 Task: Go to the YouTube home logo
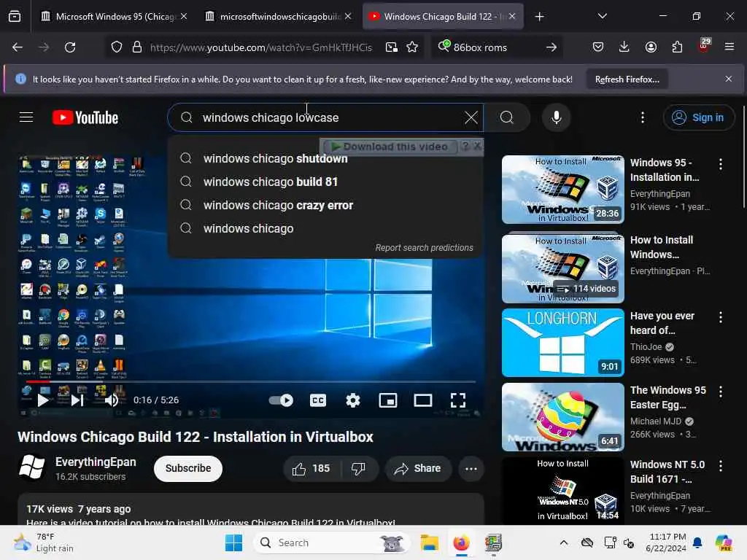coord(85,117)
